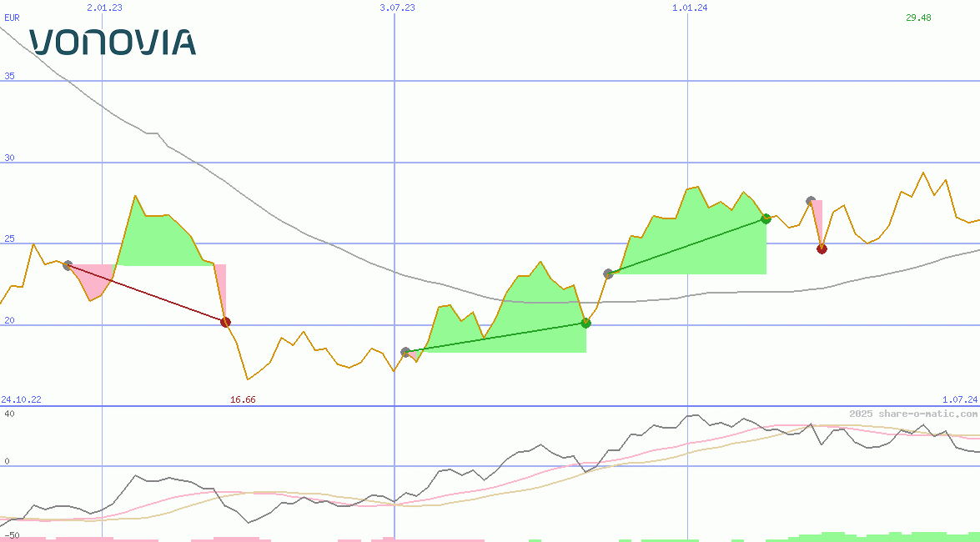The height and width of the screenshot is (542, 980).
Task: Click gray marker atop the narrow pink bar
Action: click(x=811, y=201)
